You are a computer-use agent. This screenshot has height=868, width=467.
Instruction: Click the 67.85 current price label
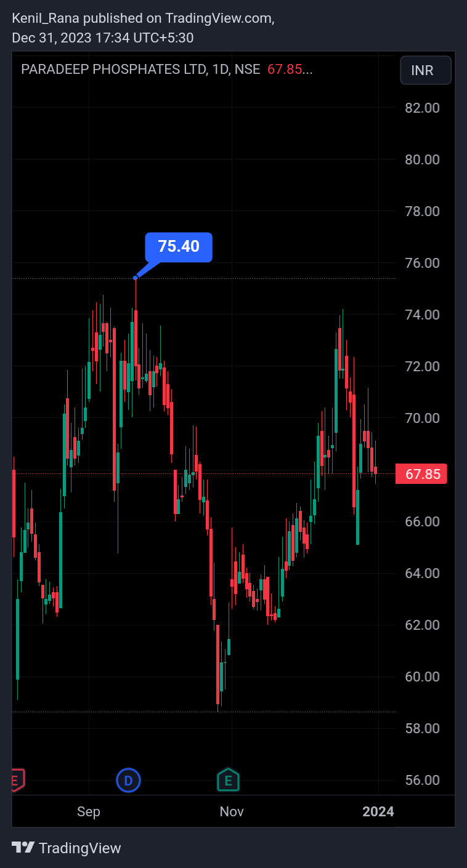421,474
